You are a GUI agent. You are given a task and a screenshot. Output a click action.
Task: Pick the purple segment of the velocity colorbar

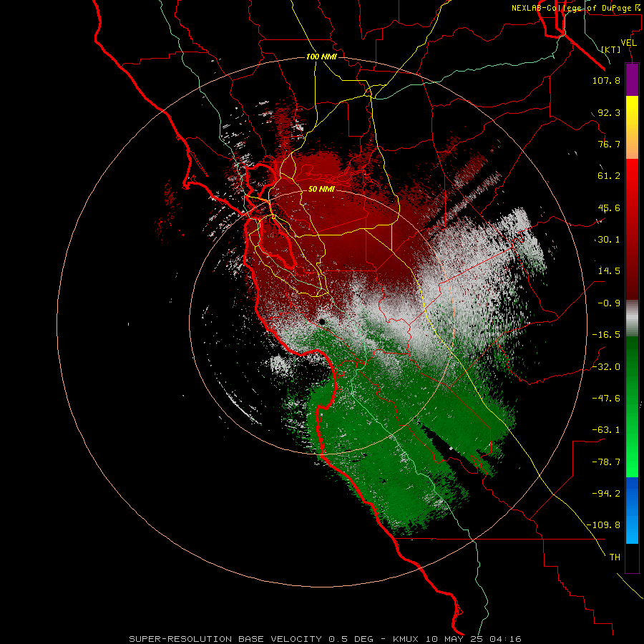632,79
